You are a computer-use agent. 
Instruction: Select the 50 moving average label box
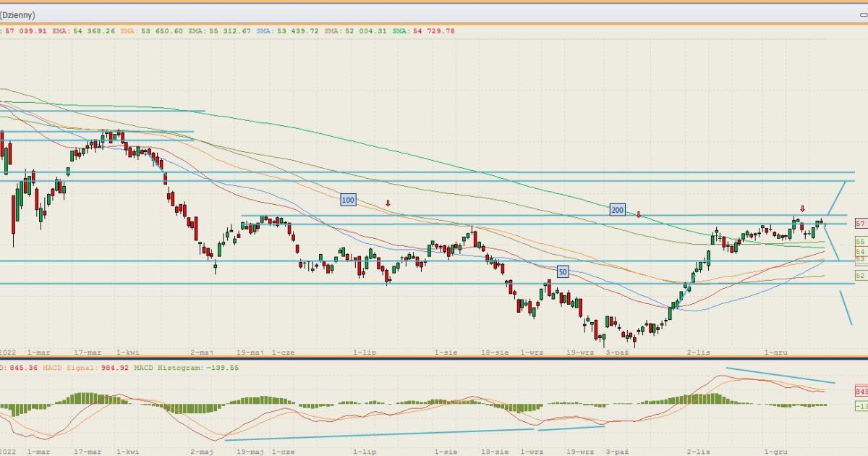563,271
